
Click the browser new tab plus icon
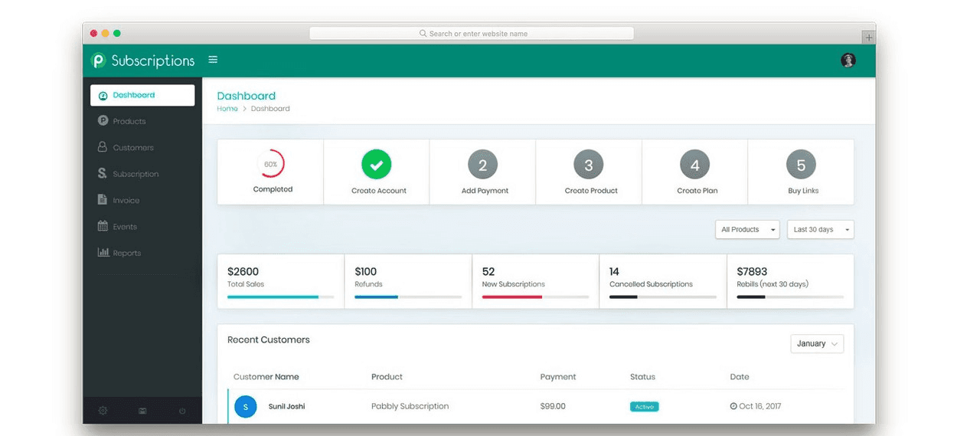tap(868, 37)
